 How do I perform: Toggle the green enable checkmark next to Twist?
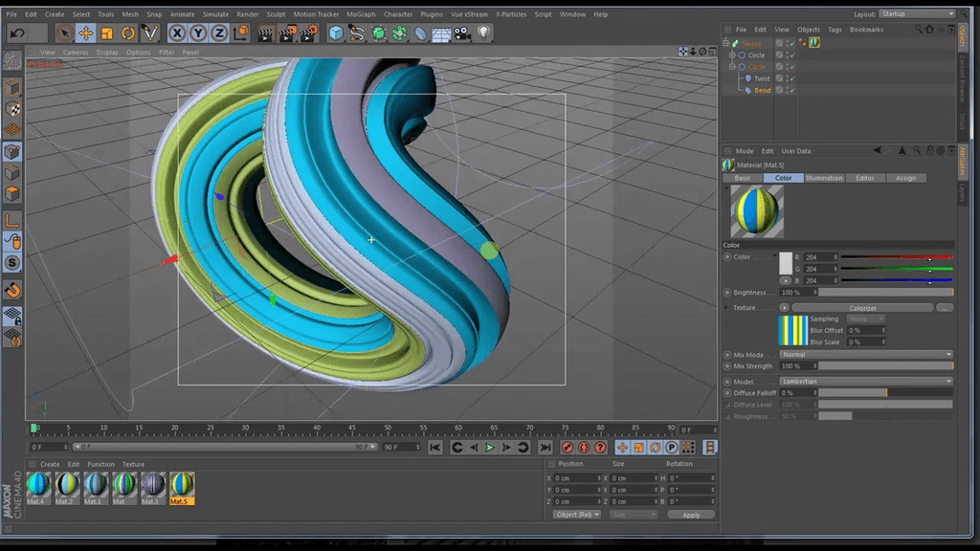[x=793, y=78]
